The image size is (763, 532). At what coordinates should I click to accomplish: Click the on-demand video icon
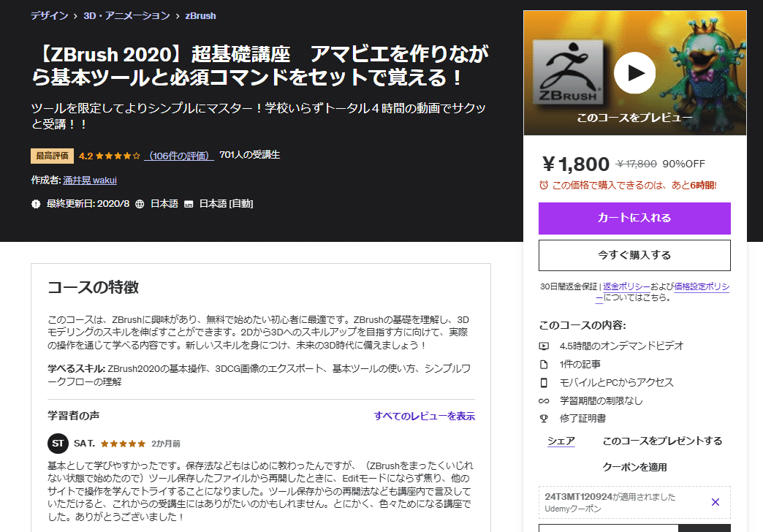point(544,346)
